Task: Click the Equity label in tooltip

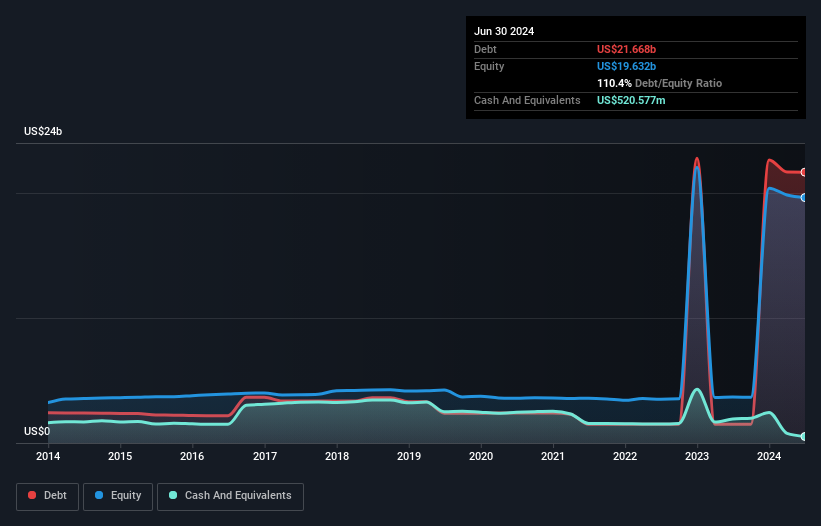Action: coord(489,66)
